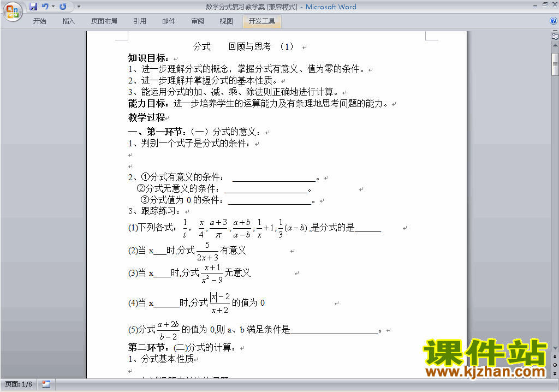Click the vertical scrollbar up arrow
The height and width of the screenshot is (392, 559).
pos(555,46)
